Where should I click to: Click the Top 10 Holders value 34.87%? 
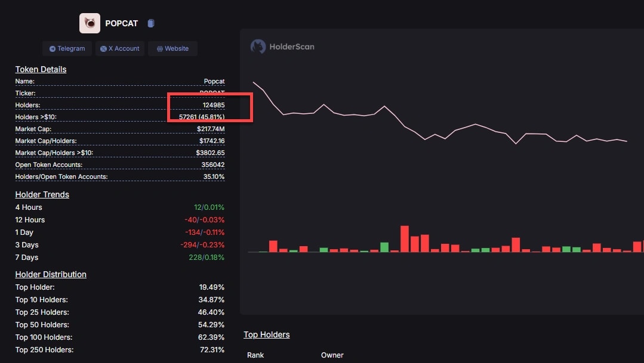(211, 300)
